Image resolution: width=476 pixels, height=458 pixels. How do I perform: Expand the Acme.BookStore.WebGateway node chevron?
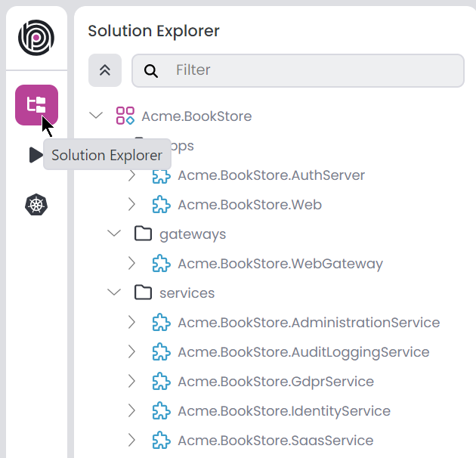pos(131,264)
